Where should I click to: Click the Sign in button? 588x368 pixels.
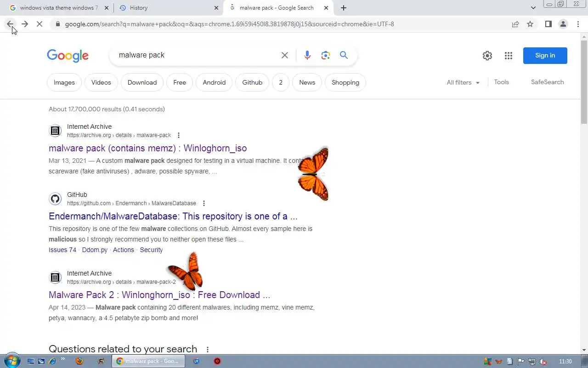pyautogui.click(x=545, y=56)
